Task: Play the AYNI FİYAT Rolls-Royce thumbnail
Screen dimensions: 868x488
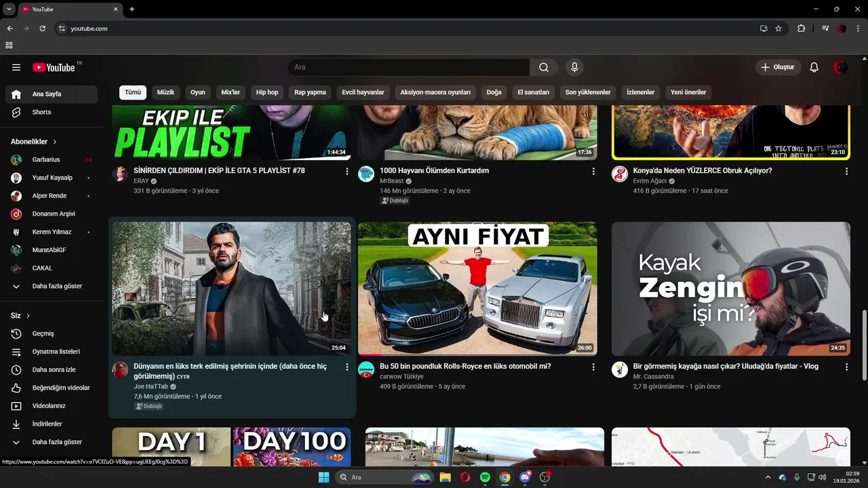Action: pos(477,289)
